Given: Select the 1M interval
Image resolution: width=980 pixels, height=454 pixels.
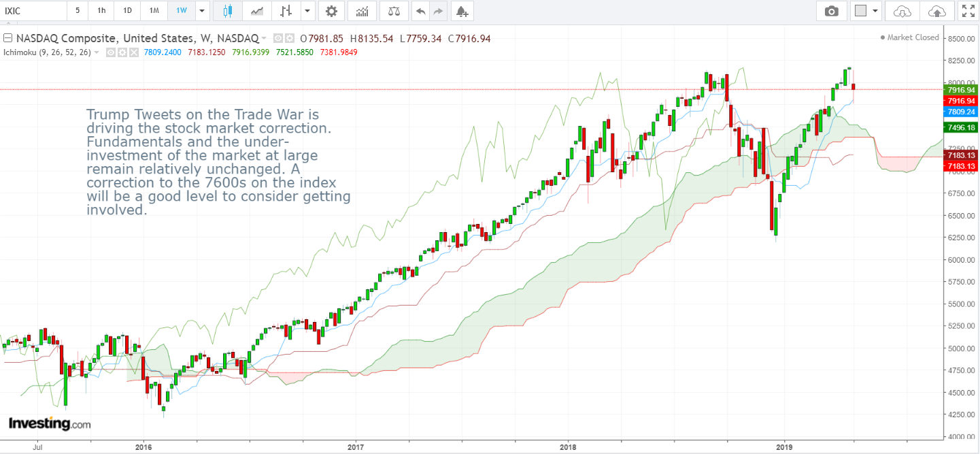Looking at the screenshot, I should pos(154,11).
